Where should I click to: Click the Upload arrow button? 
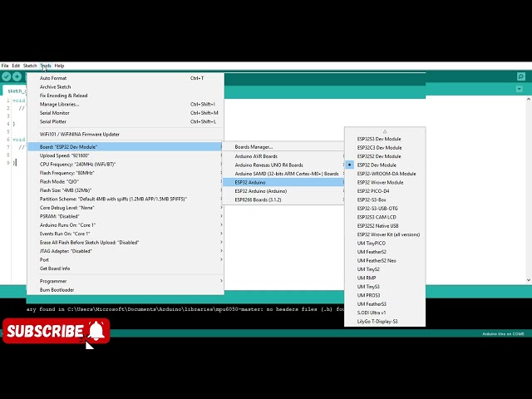[17, 76]
